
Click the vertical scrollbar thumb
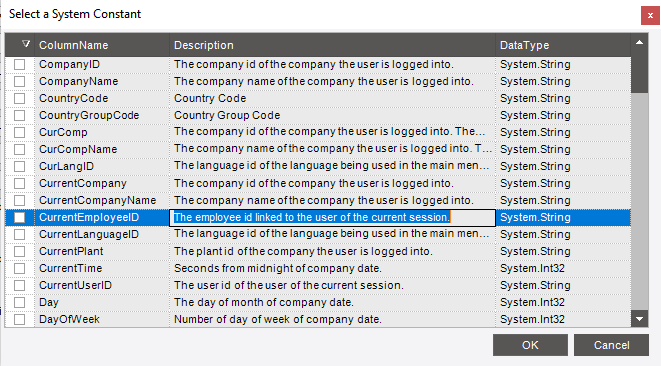tap(640, 71)
